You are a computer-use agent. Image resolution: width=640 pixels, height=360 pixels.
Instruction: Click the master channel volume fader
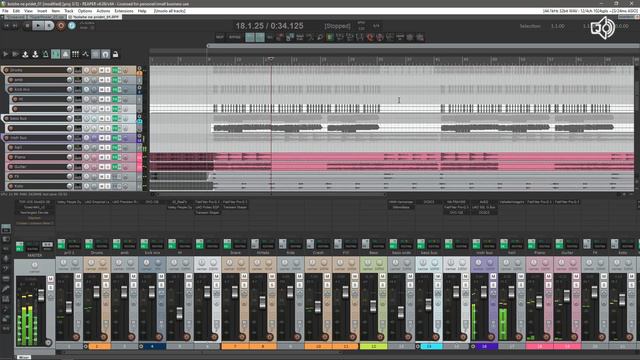[x=41, y=296]
